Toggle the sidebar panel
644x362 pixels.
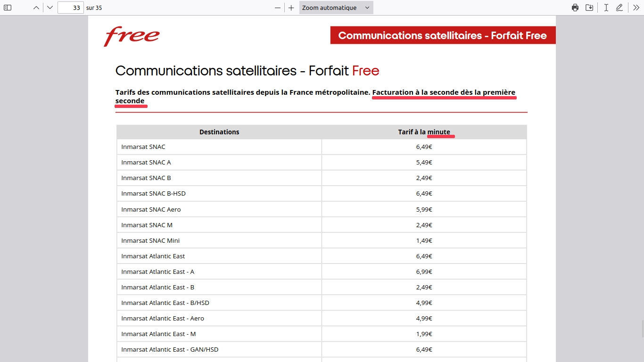click(8, 8)
